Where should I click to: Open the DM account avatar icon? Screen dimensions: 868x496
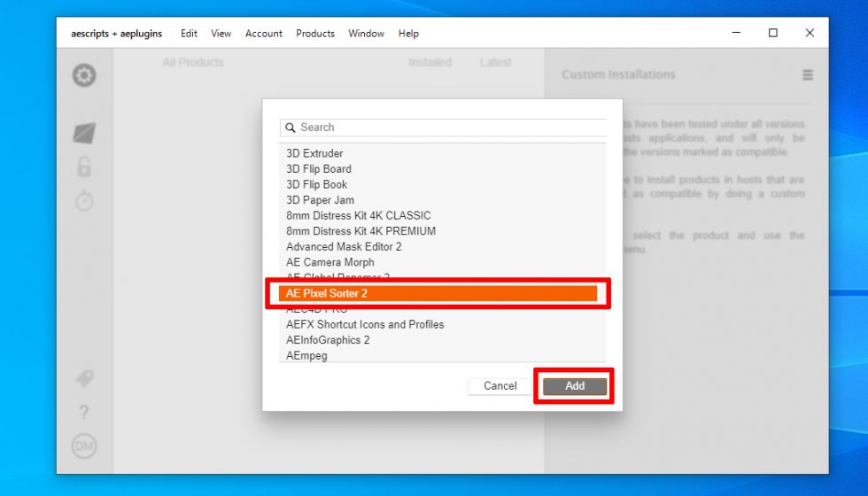tap(84, 446)
